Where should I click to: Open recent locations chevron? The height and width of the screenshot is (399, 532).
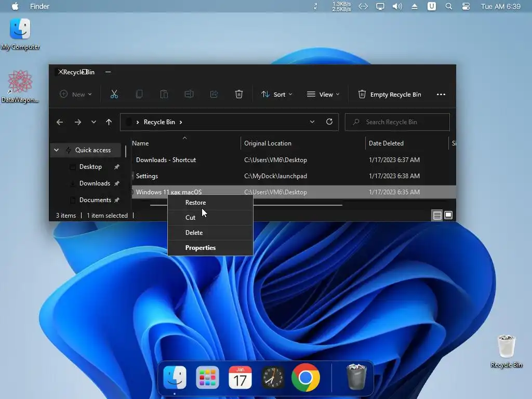[x=94, y=122]
